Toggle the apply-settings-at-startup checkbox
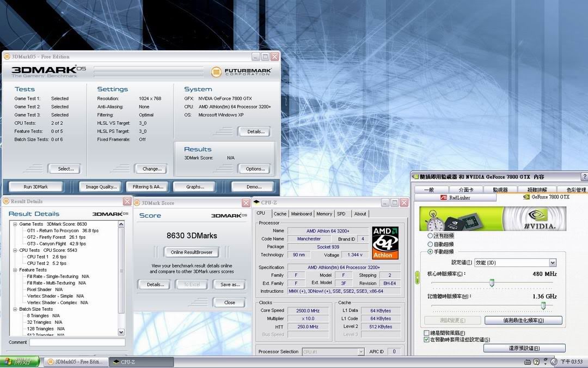The image size is (588, 368). pos(426,340)
